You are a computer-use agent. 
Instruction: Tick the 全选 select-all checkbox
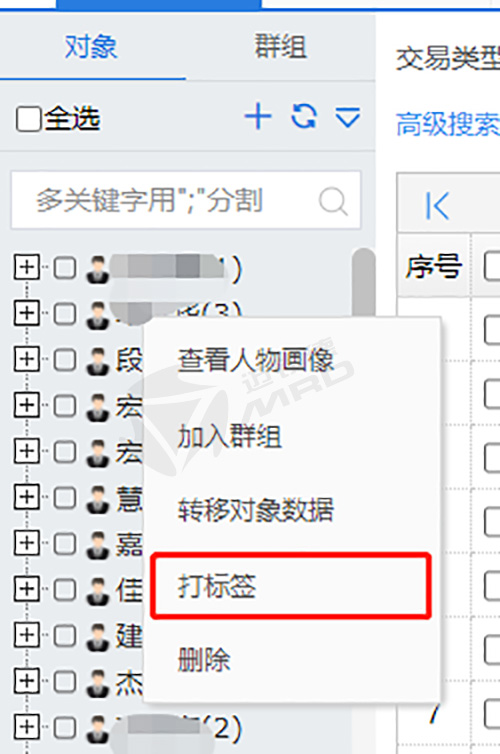(28, 118)
